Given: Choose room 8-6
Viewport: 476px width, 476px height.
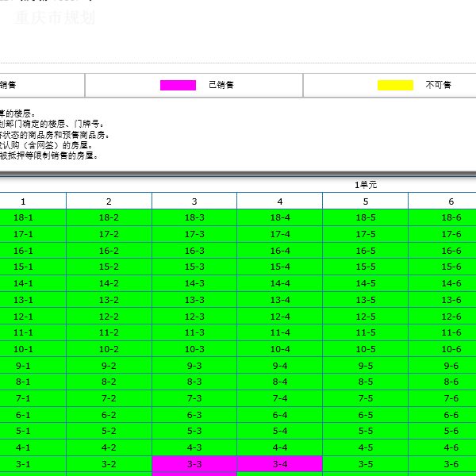Looking at the screenshot, I should [x=443, y=382].
